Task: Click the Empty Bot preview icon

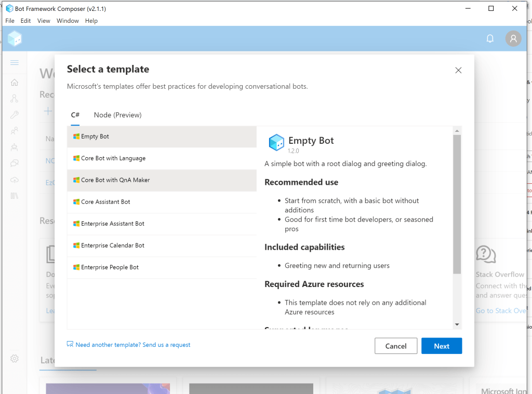Action: 276,142
